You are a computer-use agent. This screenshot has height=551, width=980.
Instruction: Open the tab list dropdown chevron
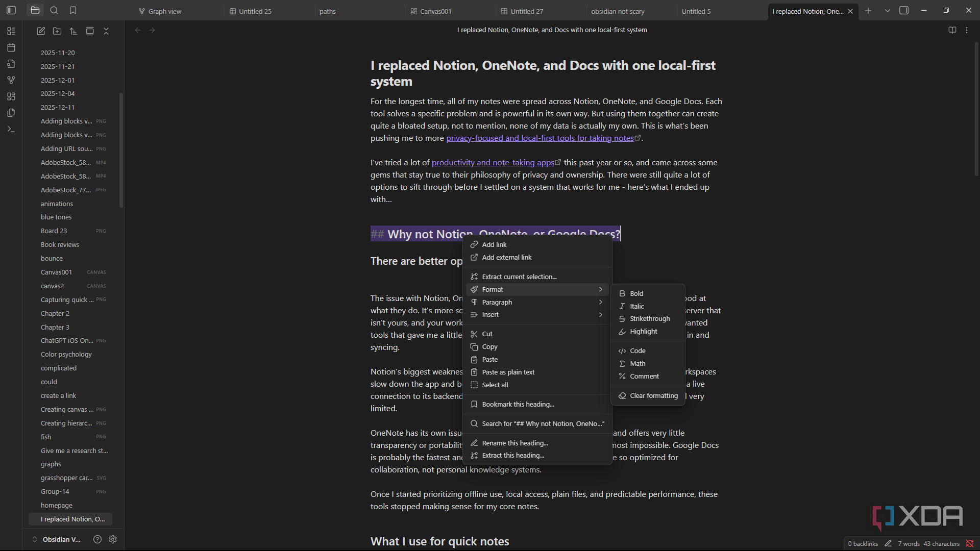[888, 10]
